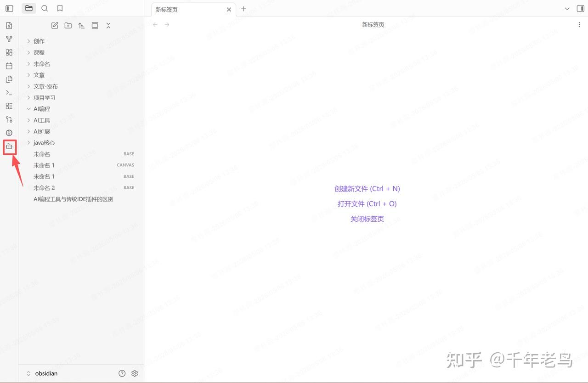
Task: Toggle auto-reveal current file icon
Action: [x=95, y=26]
